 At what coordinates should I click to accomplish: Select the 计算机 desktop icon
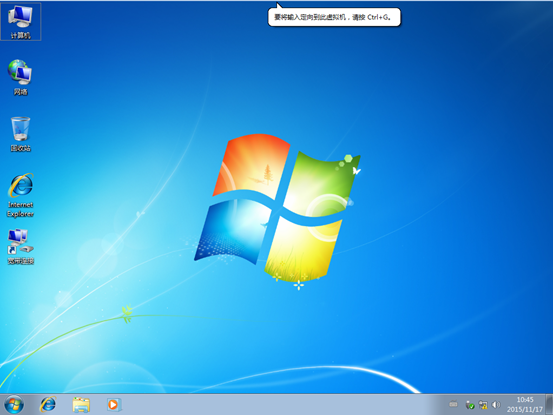coord(20,21)
